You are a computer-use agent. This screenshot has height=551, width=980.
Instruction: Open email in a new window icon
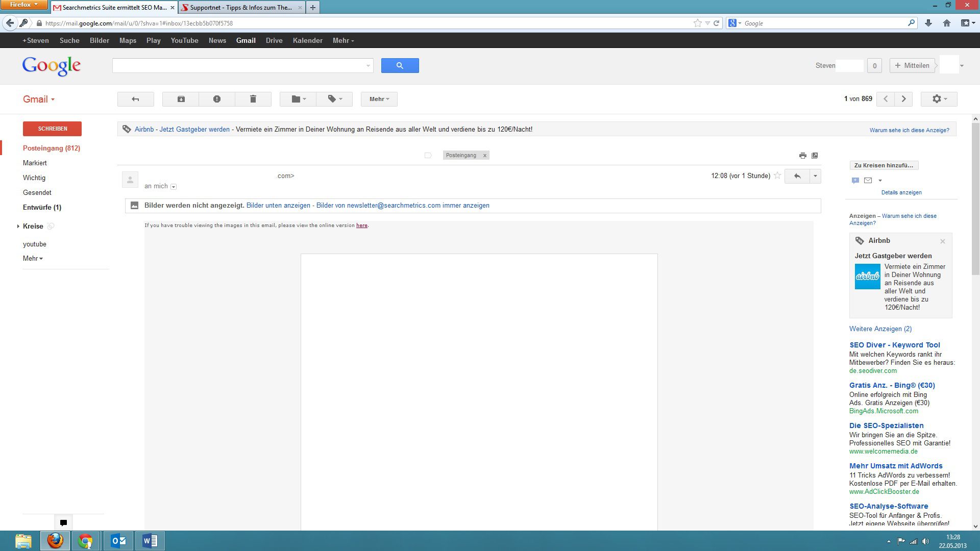coord(815,156)
